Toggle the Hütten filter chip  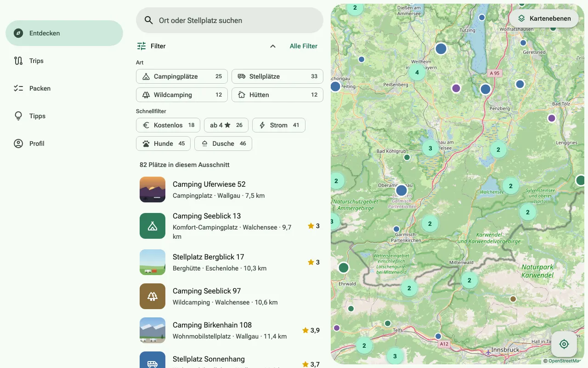277,95
